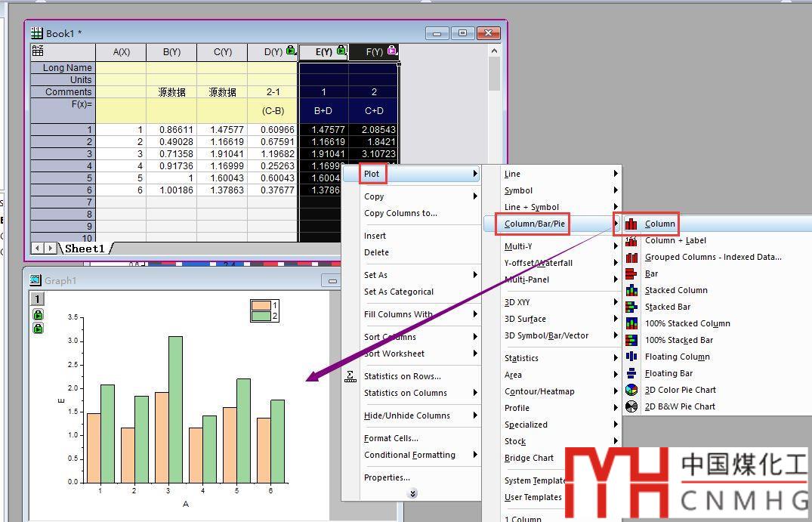Open column Properties...

click(x=387, y=478)
